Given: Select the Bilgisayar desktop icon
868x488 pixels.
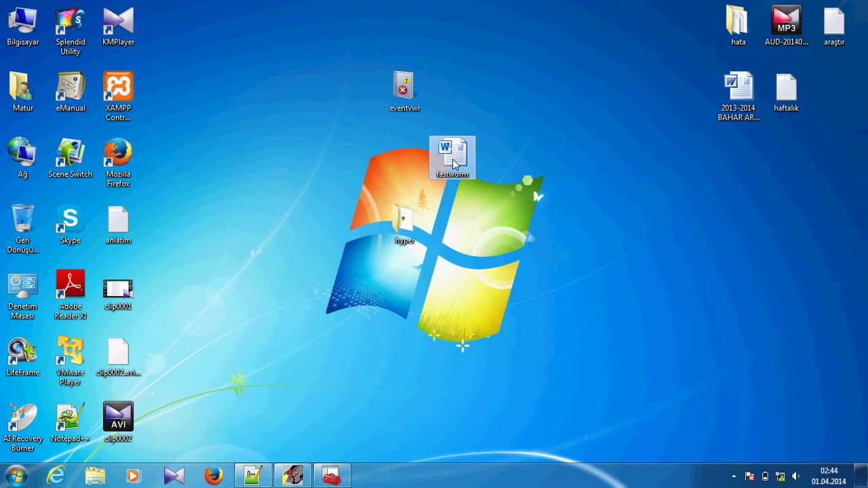Looking at the screenshot, I should click(x=22, y=27).
